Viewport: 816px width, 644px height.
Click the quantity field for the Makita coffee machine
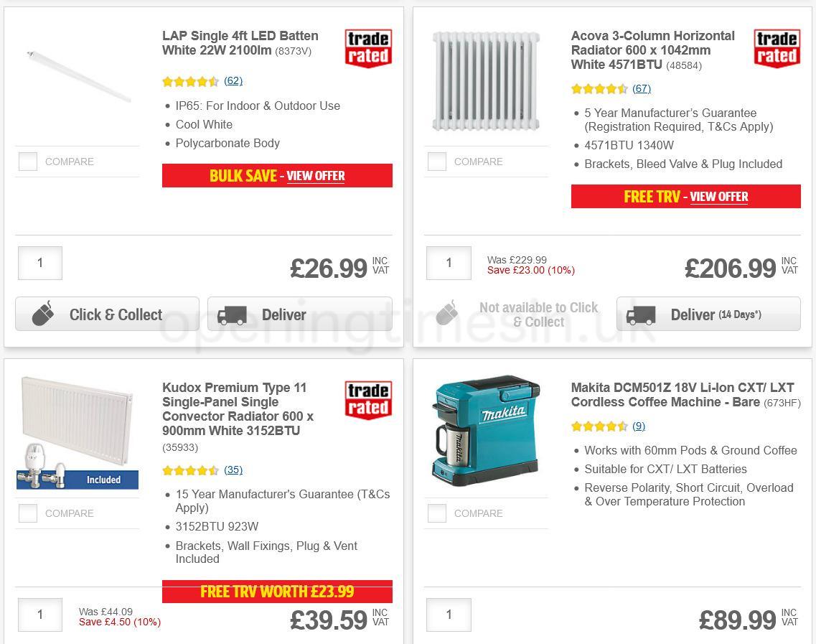coord(449,615)
